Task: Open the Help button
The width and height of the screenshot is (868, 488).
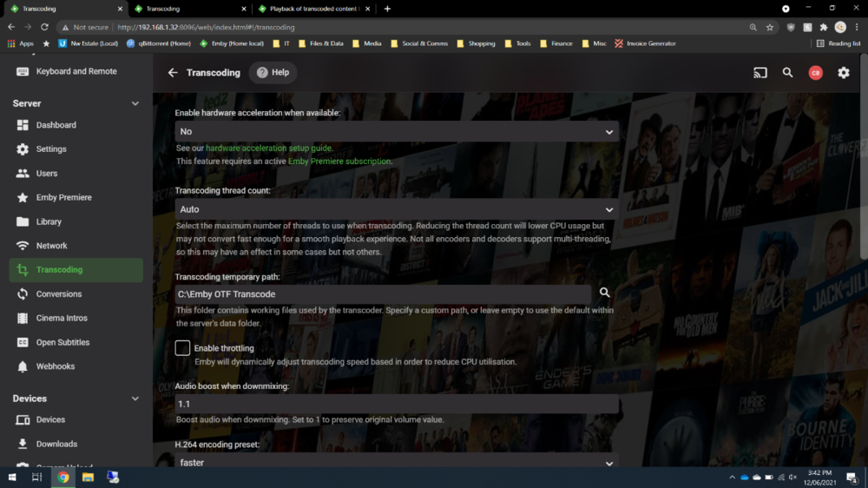Action: click(x=273, y=73)
